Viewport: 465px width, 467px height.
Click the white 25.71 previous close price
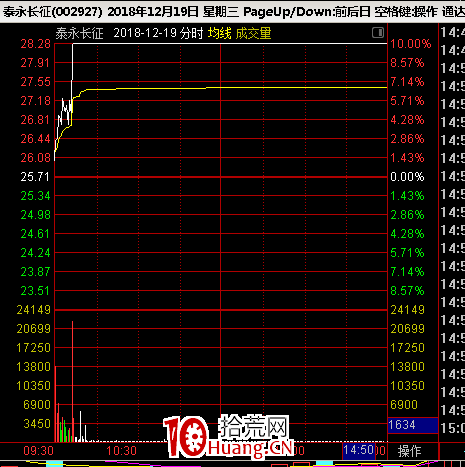[35, 177]
